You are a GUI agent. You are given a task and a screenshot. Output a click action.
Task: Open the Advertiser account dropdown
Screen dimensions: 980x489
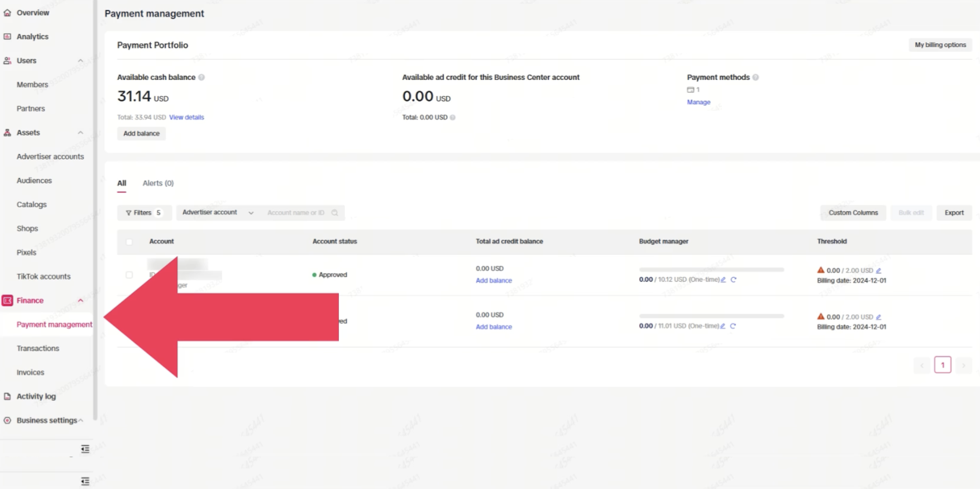pyautogui.click(x=218, y=213)
